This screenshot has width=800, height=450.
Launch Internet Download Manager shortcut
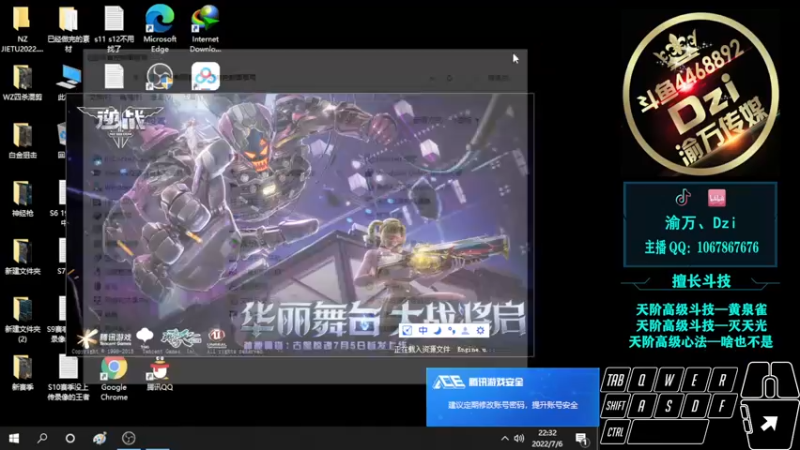tap(205, 28)
